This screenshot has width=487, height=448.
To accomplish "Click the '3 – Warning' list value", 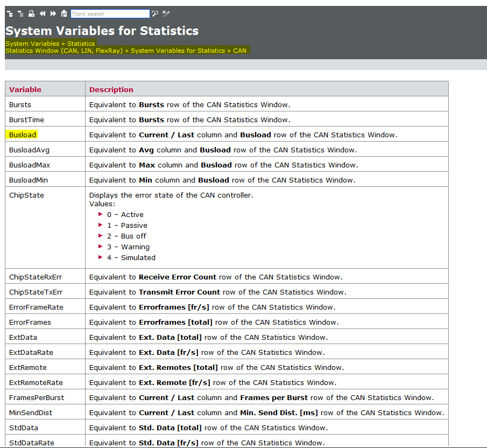I will [x=128, y=247].
